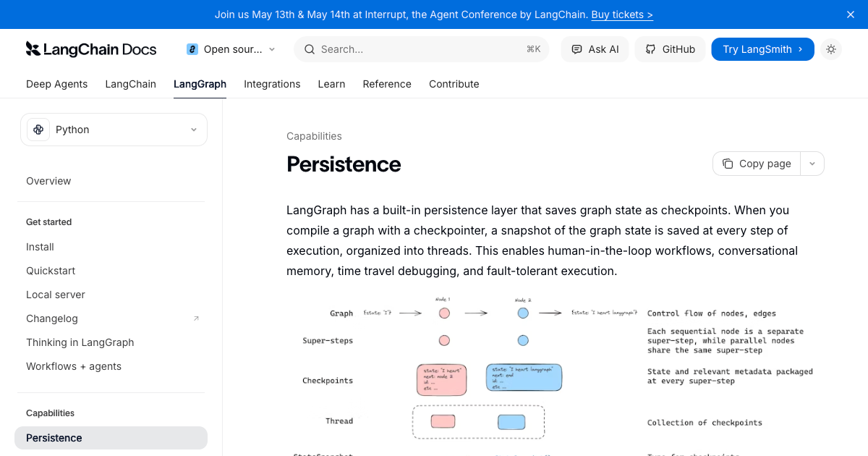This screenshot has height=456, width=868.
Task: Open Workflows + agents sidebar page
Action: [74, 366]
